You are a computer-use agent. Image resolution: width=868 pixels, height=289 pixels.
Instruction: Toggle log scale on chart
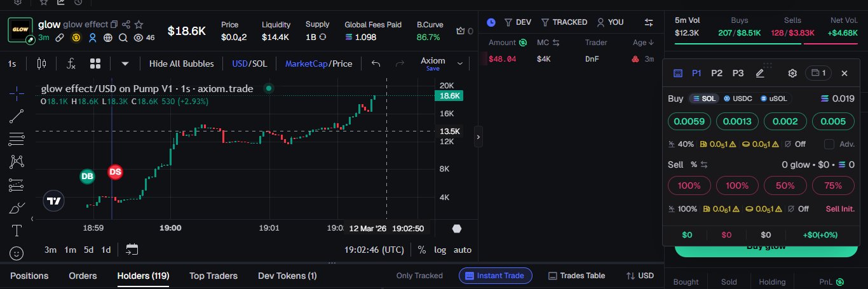440,250
